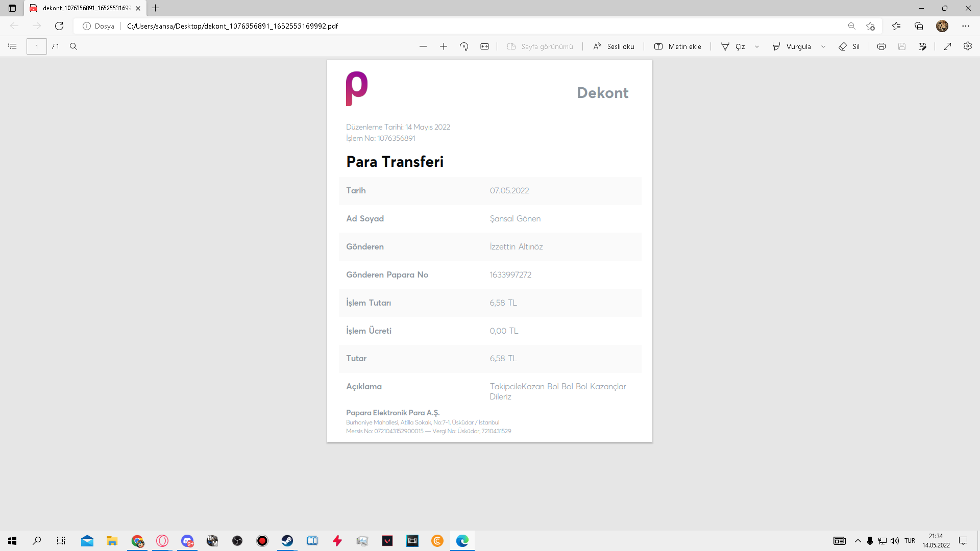Open OBS Studio from taskbar
The height and width of the screenshot is (551, 980).
click(x=237, y=541)
